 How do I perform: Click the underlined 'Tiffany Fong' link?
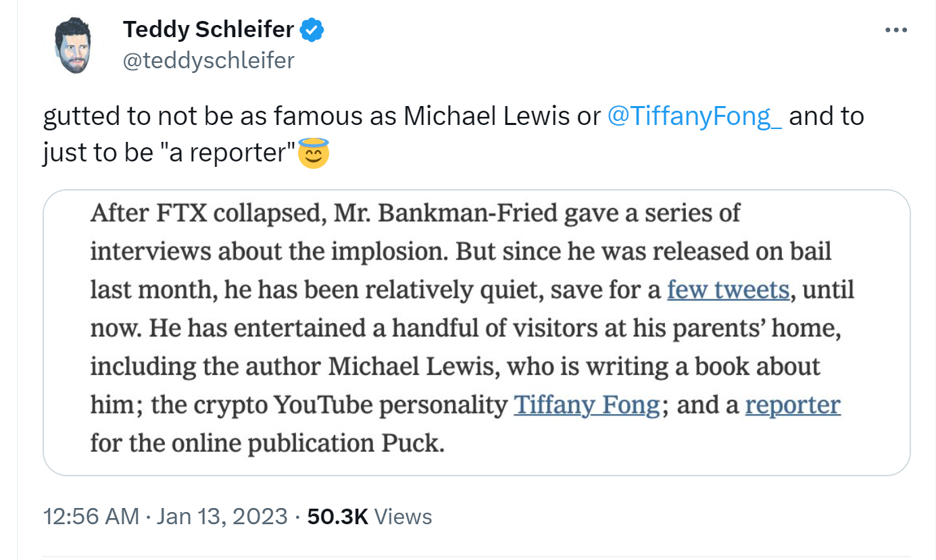click(x=587, y=405)
